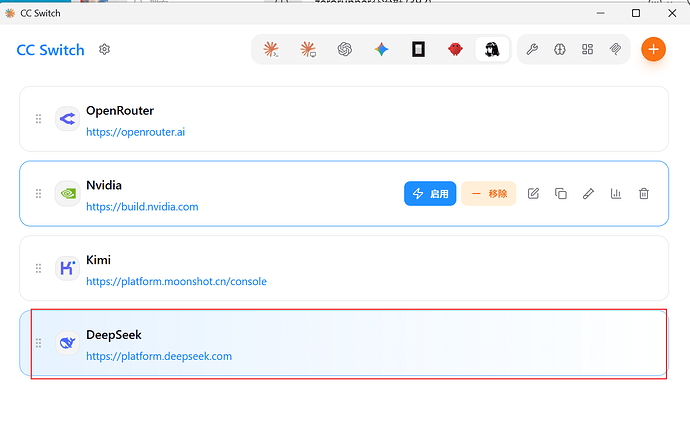The width and height of the screenshot is (690, 428).
Task: Click the green Nvidia provider logo
Action: pos(67,194)
